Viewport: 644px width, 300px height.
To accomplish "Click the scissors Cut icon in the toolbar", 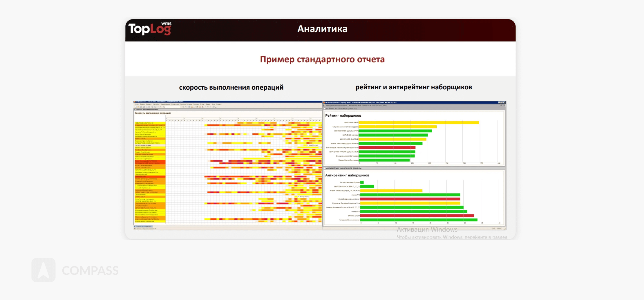I will point(144,107).
